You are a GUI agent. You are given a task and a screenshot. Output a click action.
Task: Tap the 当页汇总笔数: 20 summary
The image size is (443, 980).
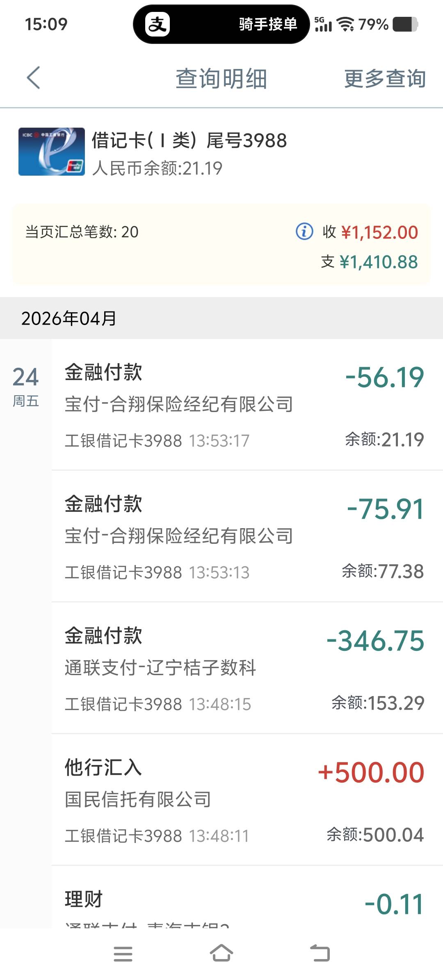click(82, 232)
